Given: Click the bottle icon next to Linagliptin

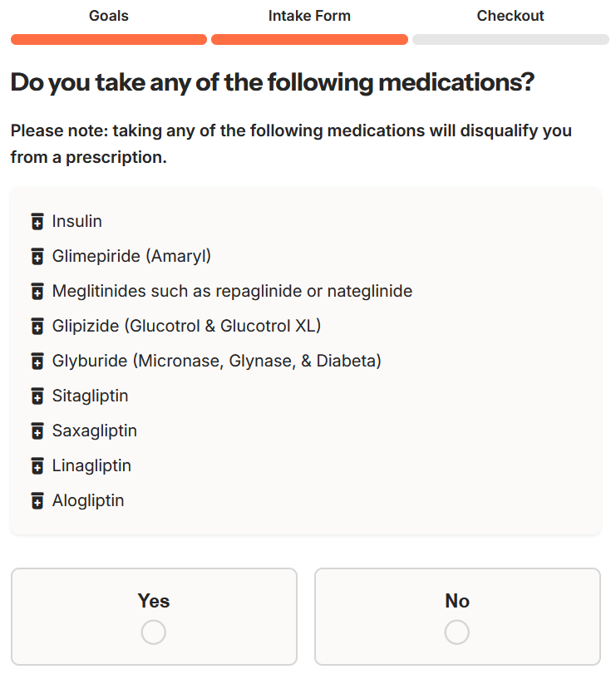Looking at the screenshot, I should [x=37, y=466].
